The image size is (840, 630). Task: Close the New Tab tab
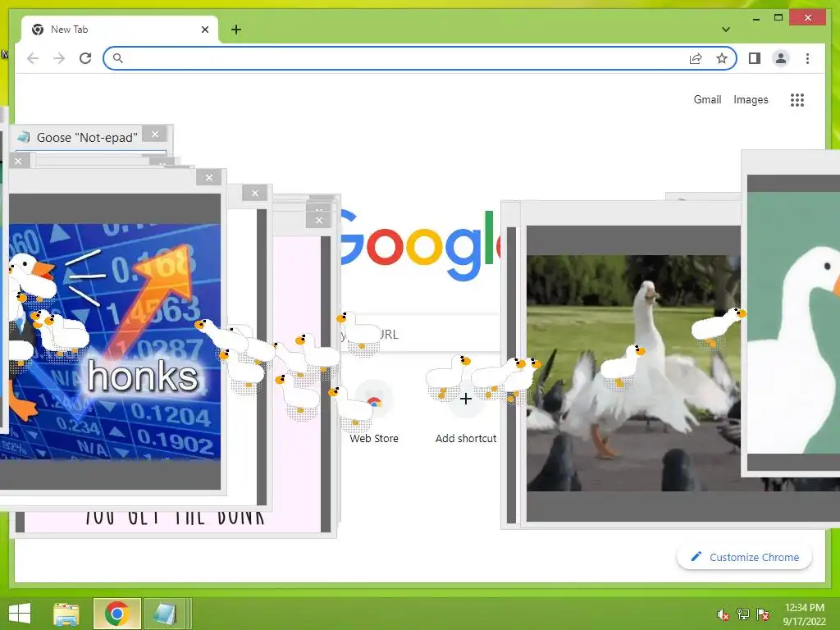[x=204, y=30]
